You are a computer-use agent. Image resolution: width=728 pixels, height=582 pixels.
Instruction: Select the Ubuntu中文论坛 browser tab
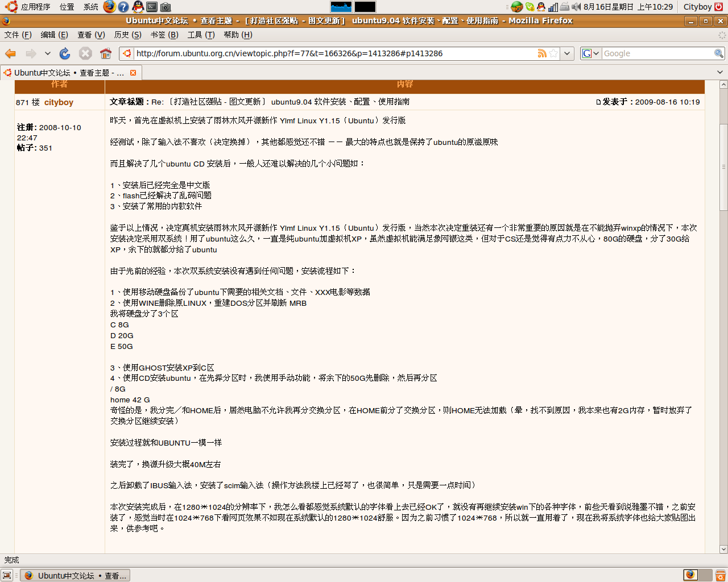pyautogui.click(x=71, y=73)
